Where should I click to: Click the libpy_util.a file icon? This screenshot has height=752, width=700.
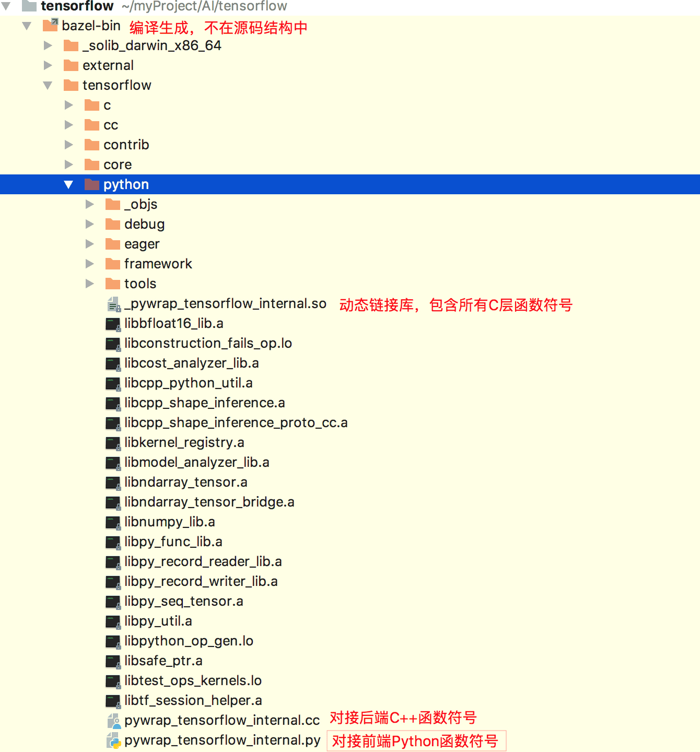pos(113,621)
